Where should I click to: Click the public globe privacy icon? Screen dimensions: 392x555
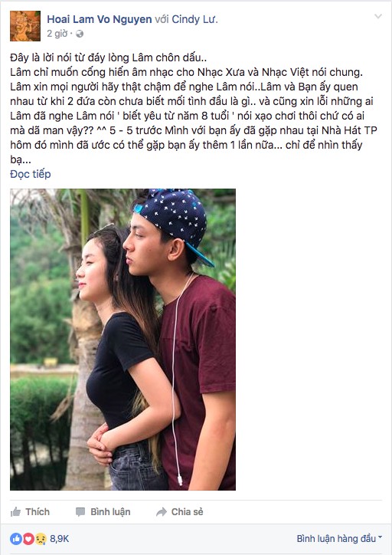tap(80, 34)
